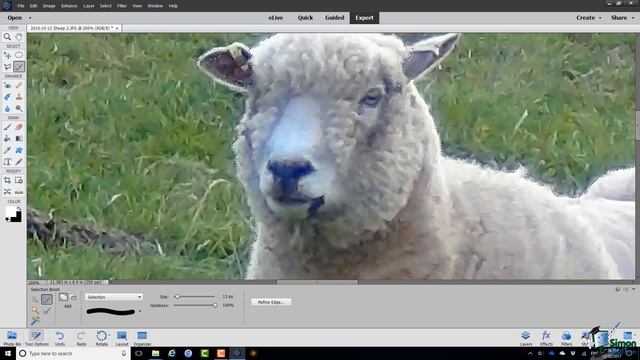Select the Pencil tool
The width and height of the screenshot is (640, 360).
tap(19, 162)
